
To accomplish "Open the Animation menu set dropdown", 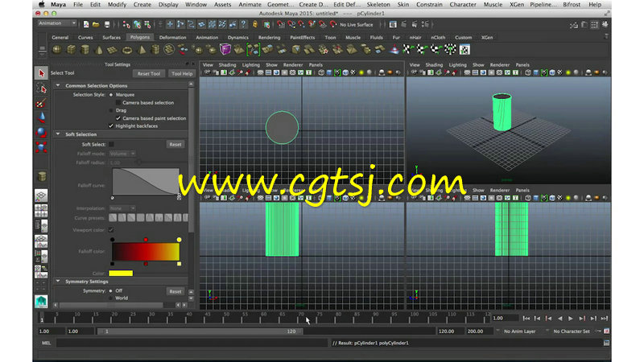I will tap(57, 23).
